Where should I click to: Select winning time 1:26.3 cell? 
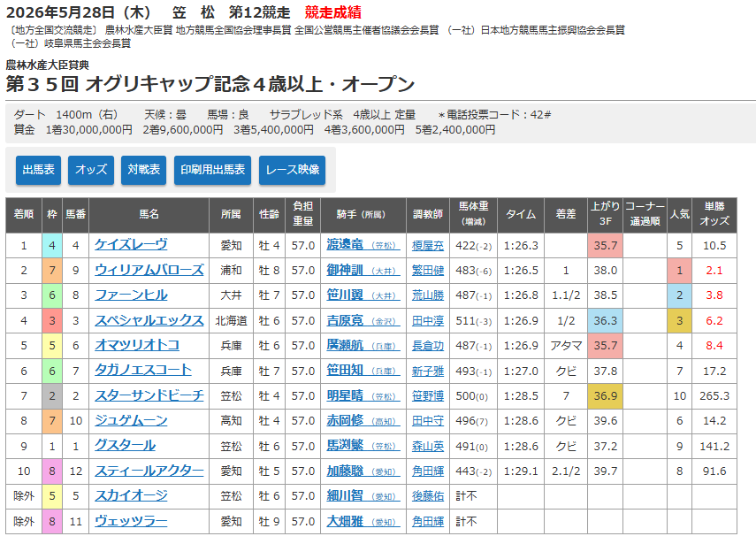pyautogui.click(x=521, y=246)
